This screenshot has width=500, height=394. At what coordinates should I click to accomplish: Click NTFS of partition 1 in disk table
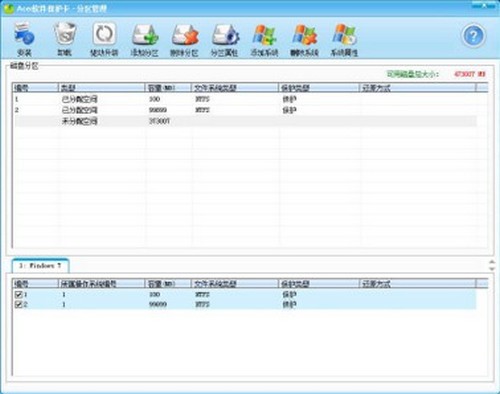(x=202, y=99)
